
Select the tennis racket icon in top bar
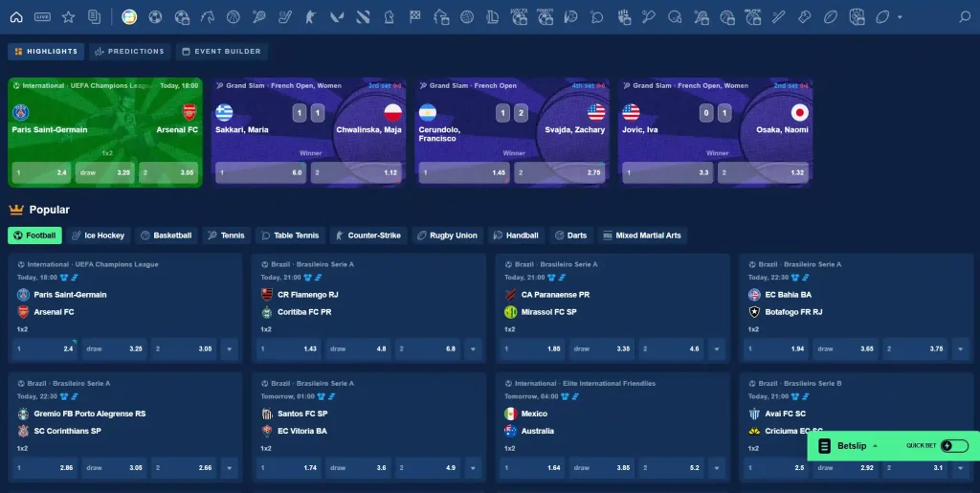[x=258, y=17]
